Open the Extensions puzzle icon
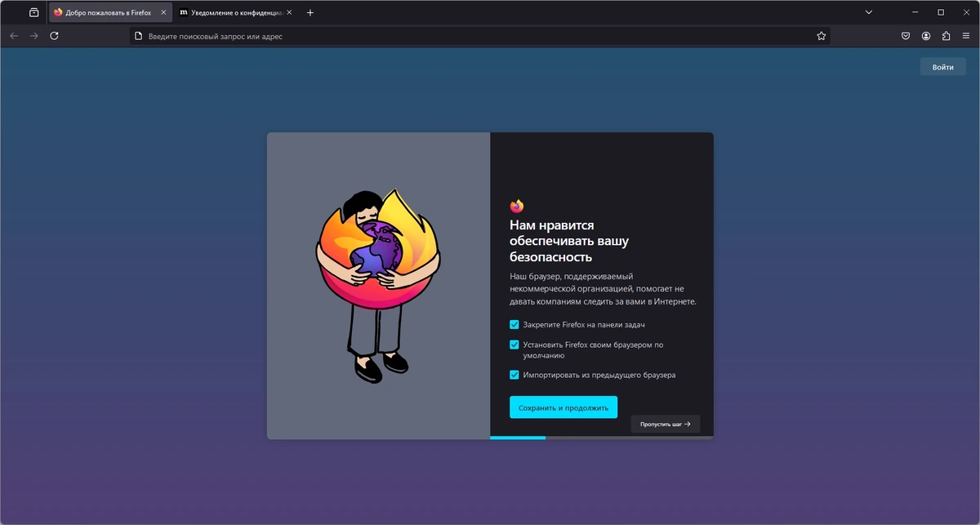This screenshot has width=980, height=525. click(x=947, y=36)
